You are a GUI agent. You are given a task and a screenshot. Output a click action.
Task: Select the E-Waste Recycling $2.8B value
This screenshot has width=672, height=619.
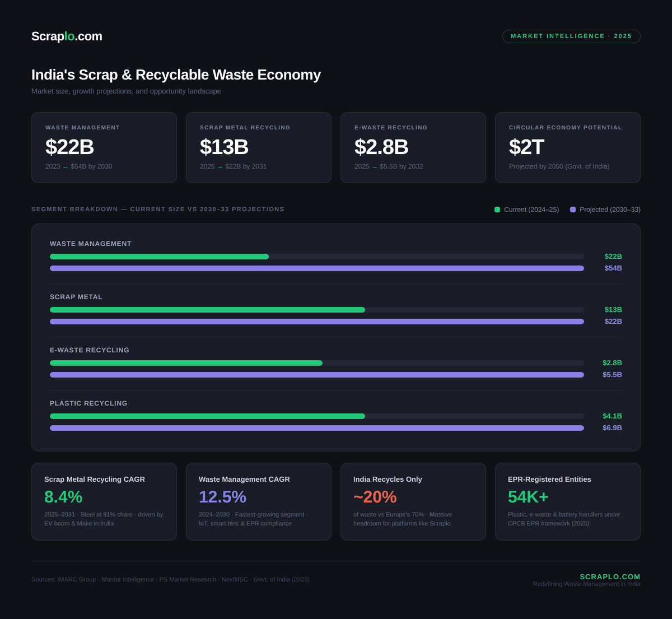coord(381,147)
